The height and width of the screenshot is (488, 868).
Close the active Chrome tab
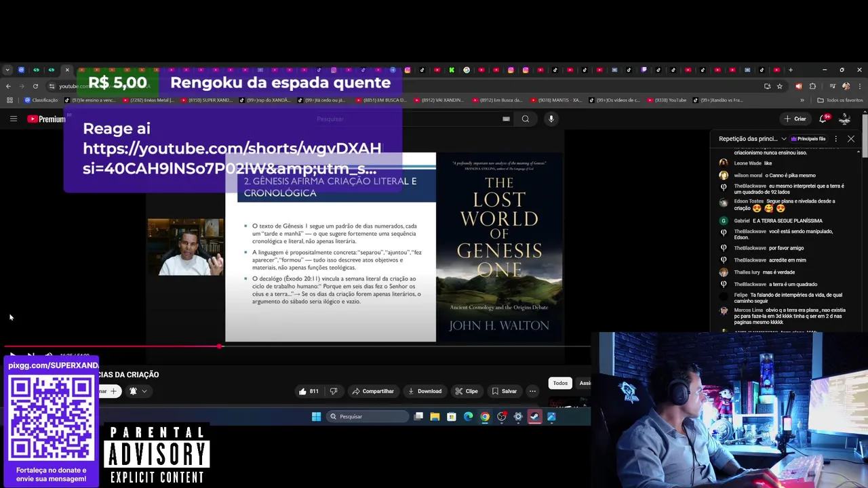coord(67,70)
